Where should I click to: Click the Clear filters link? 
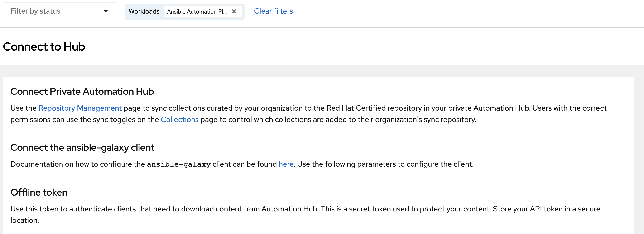coord(273,11)
